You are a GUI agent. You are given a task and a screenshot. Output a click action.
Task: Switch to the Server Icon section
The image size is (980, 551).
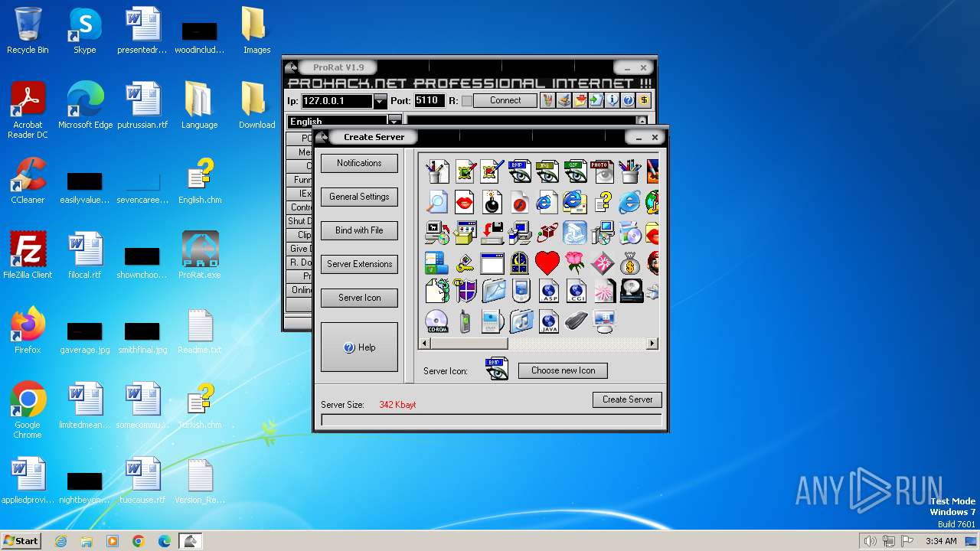pyautogui.click(x=359, y=298)
